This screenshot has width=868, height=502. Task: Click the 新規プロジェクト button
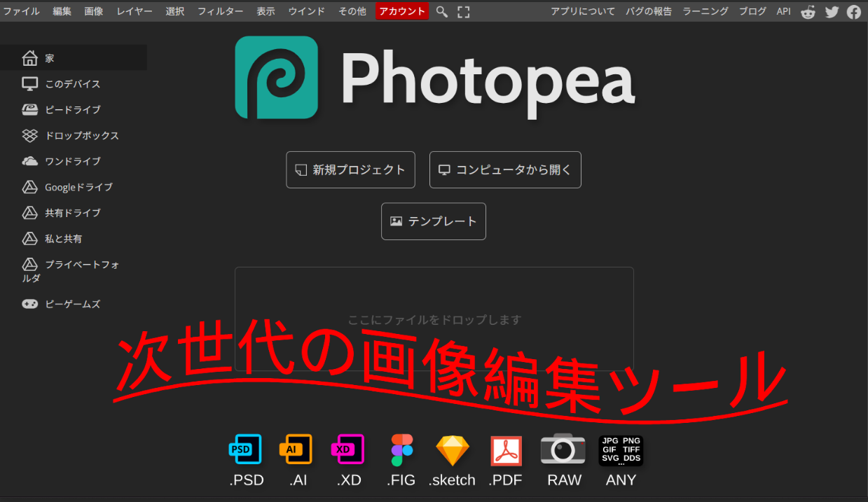click(x=350, y=169)
